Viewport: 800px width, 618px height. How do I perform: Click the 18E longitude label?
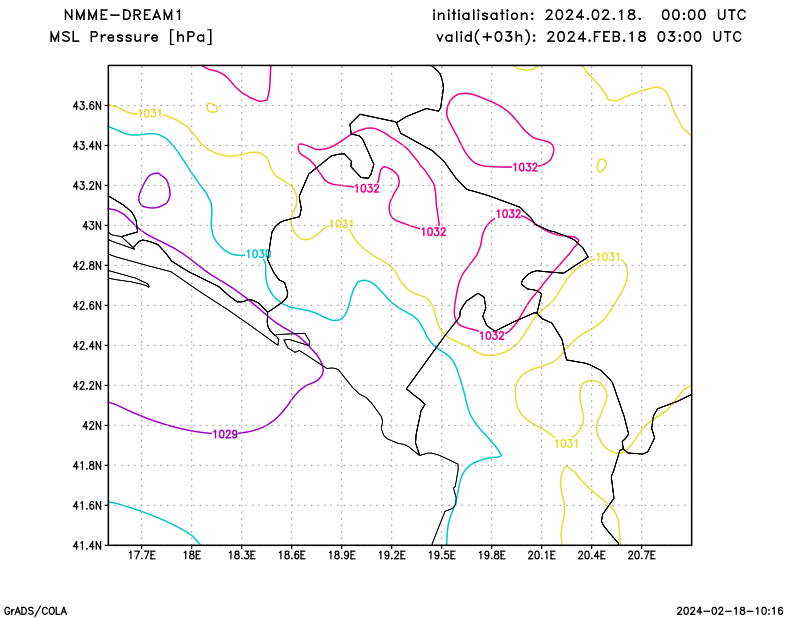coord(191,556)
